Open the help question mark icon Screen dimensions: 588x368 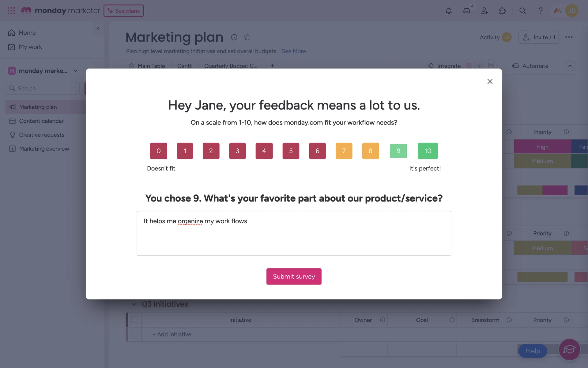(x=541, y=11)
